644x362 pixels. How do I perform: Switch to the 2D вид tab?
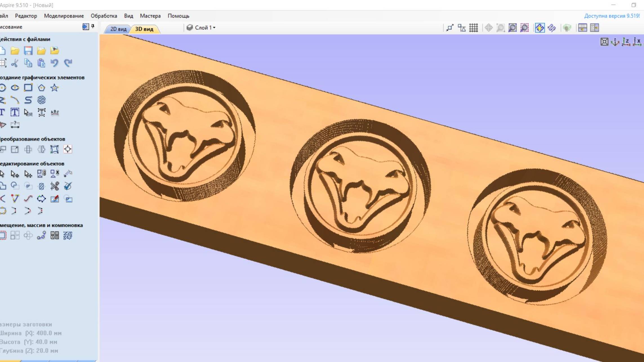118,29
